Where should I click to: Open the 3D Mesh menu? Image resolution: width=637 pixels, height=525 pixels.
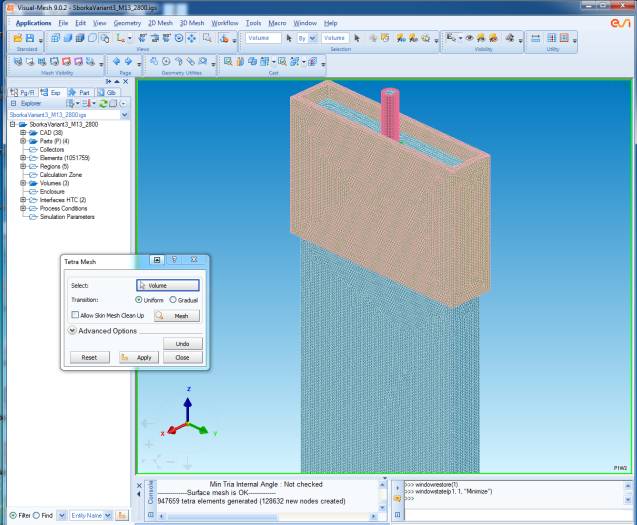[192, 22]
